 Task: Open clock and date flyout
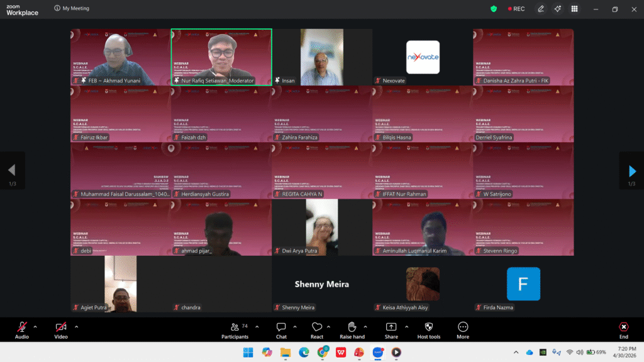(625, 352)
